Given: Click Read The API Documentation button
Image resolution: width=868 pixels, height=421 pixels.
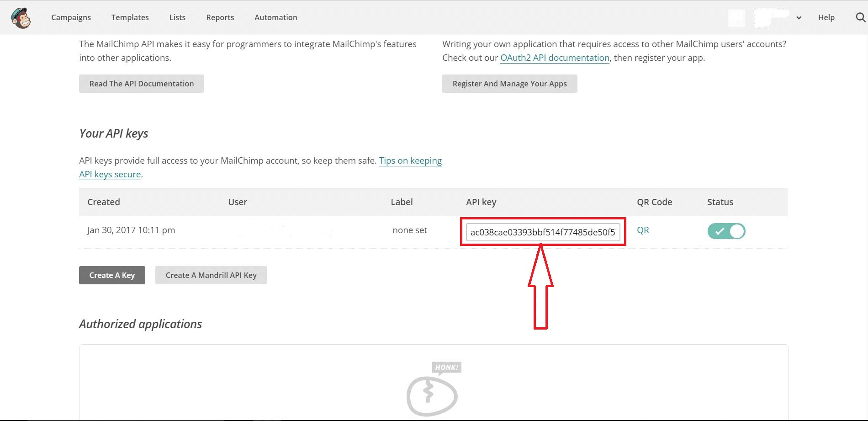Looking at the screenshot, I should [x=142, y=84].
